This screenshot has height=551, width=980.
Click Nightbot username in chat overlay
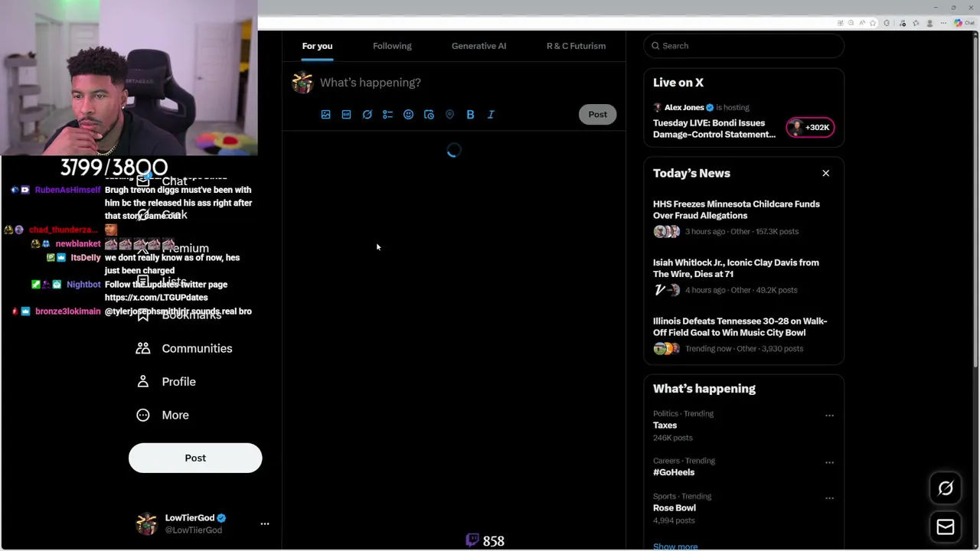tap(83, 285)
